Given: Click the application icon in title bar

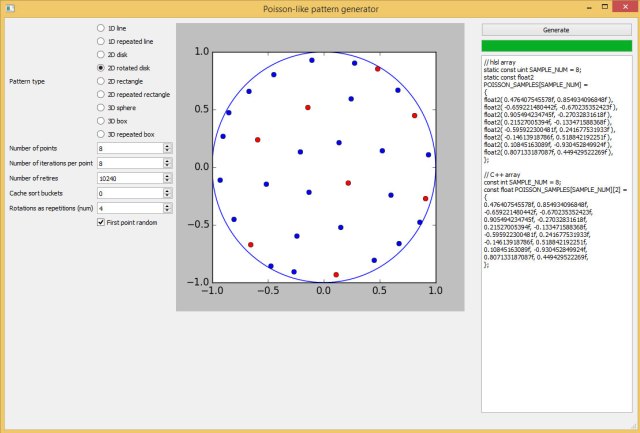Looking at the screenshot, I should pyautogui.click(x=10, y=9).
